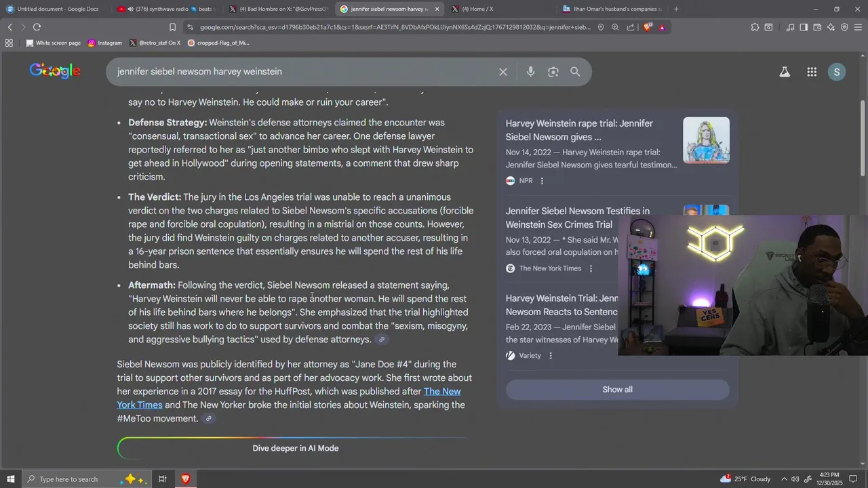Viewport: 868px width, 488px height.
Task: Open Google Search Labs flask icon
Action: [785, 72]
